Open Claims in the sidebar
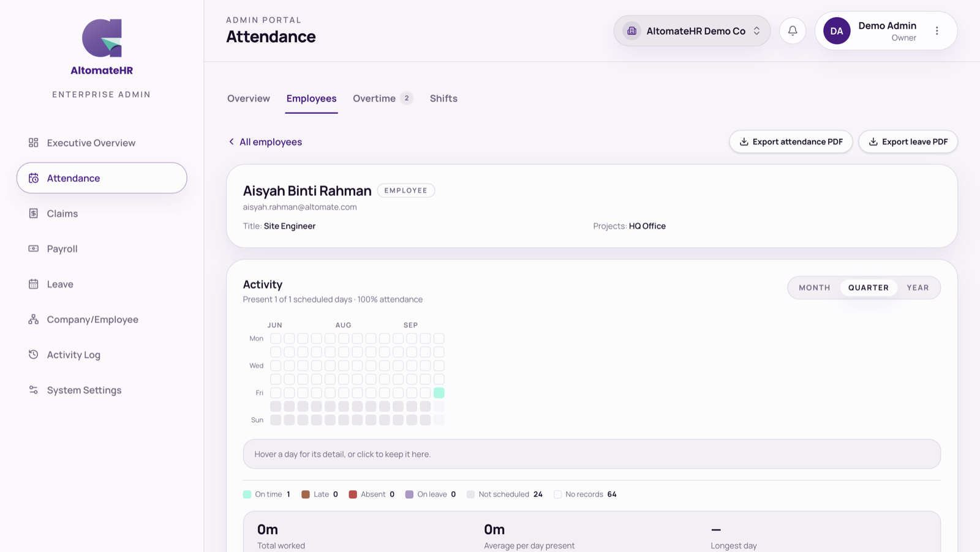This screenshot has height=552, width=980. (x=102, y=214)
